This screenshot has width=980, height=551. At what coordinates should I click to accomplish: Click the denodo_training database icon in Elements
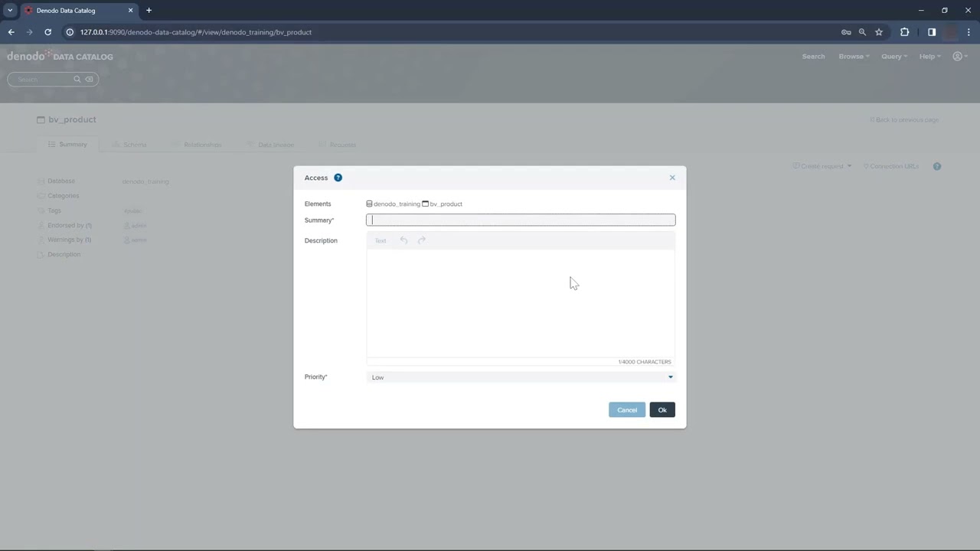coord(369,204)
